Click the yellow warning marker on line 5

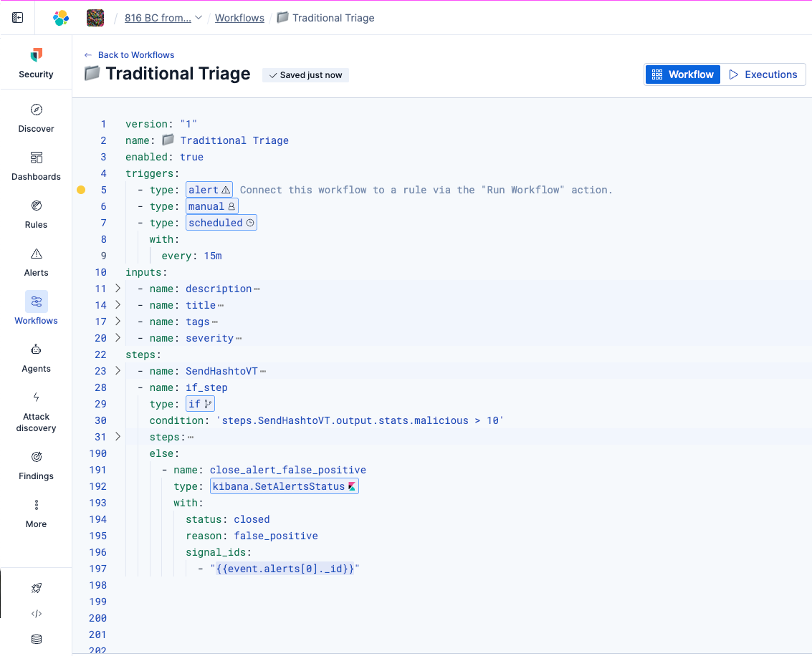point(81,190)
